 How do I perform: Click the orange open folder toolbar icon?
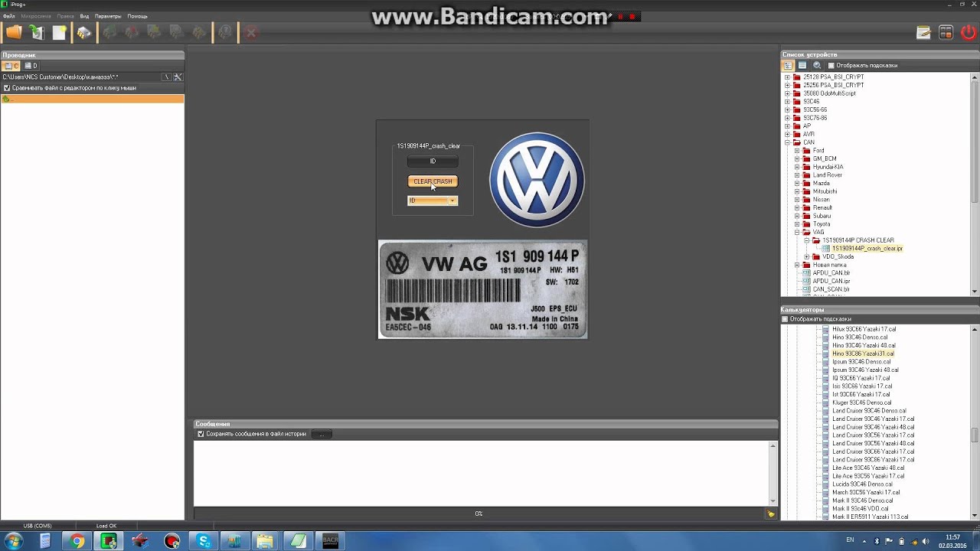pyautogui.click(x=14, y=32)
